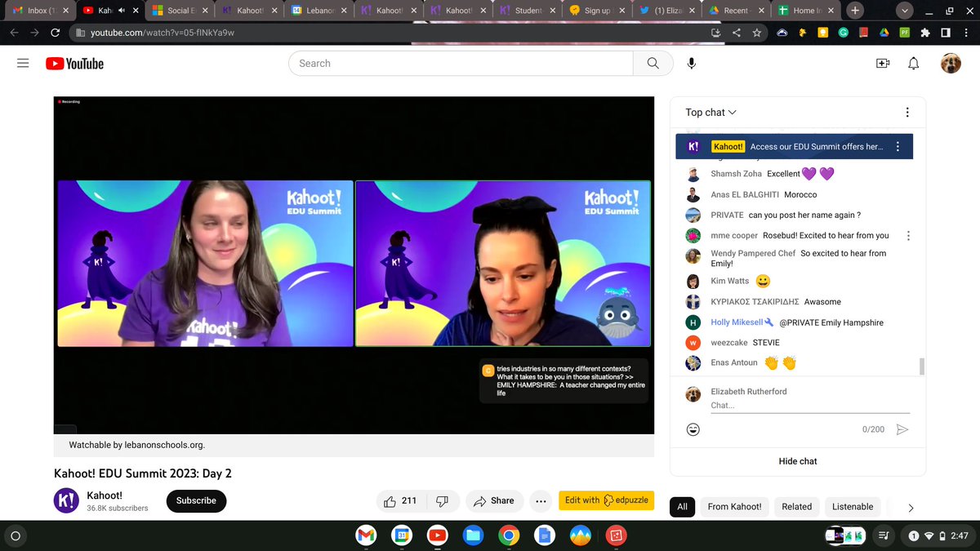Viewport: 980px width, 551px height.
Task: Switch to the Student browser tab
Action: 528,11
